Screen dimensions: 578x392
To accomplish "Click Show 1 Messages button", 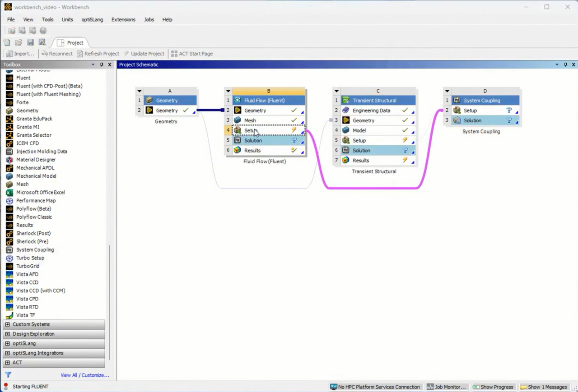I will pyautogui.click(x=544, y=387).
